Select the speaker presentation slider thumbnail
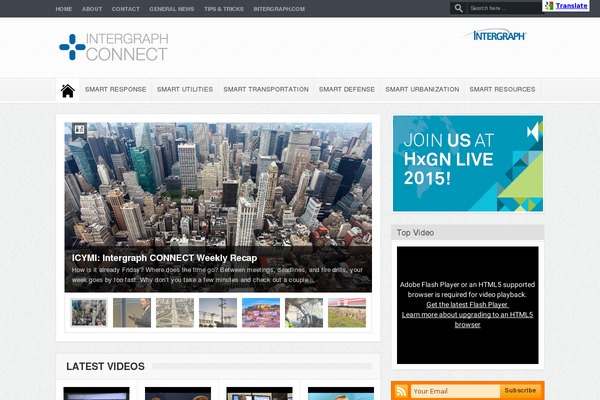 click(132, 313)
